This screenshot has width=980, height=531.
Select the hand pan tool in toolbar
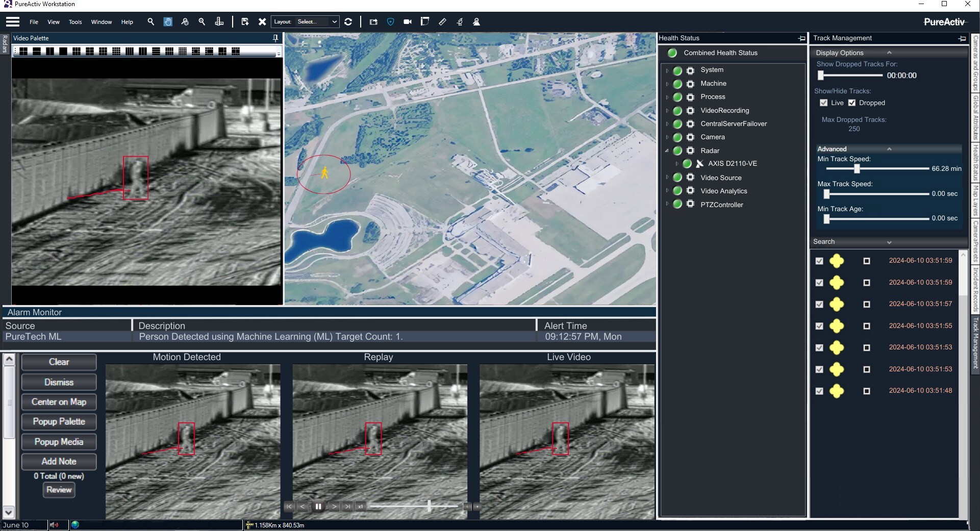click(x=168, y=22)
